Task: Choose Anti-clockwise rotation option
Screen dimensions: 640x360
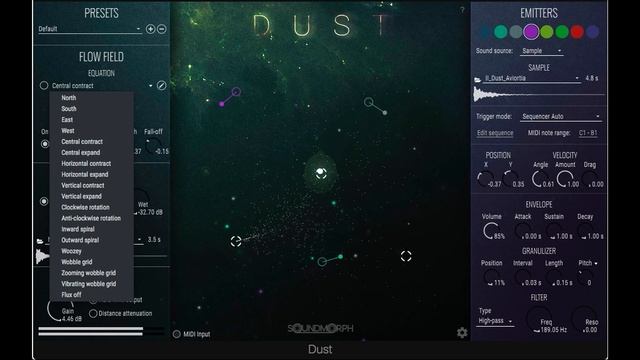Action: point(91,218)
